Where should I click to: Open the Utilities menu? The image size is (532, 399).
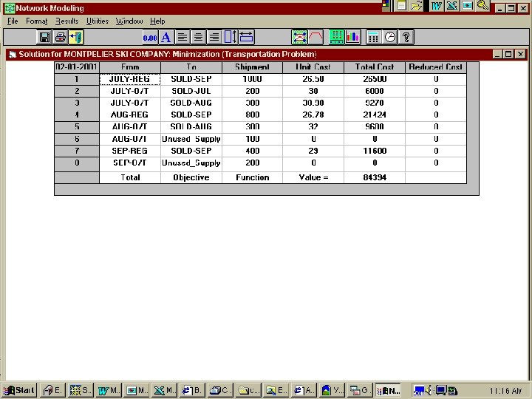(x=98, y=21)
